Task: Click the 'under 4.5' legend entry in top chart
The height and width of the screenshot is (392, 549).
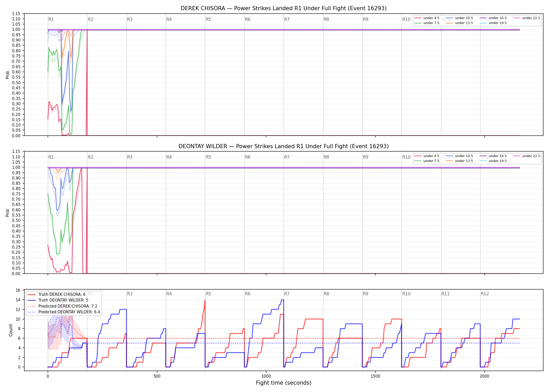Action: [x=427, y=18]
